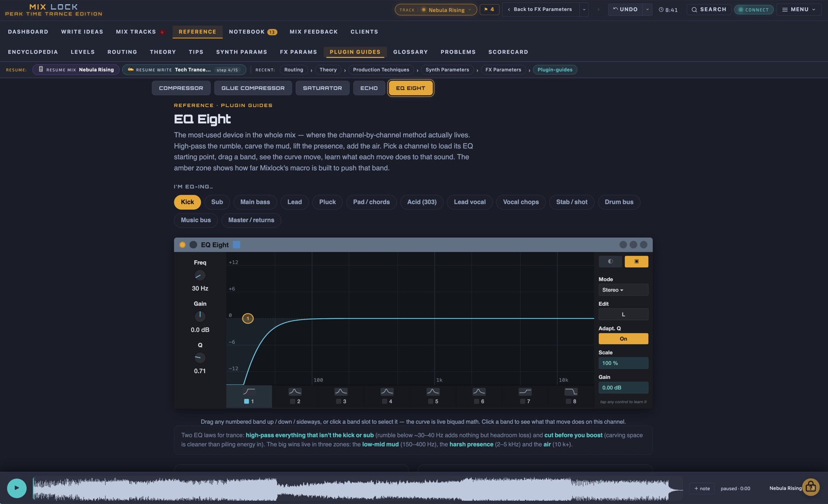The width and height of the screenshot is (828, 504).
Task: Select band 3 bell filter shape icon
Action: (x=341, y=392)
